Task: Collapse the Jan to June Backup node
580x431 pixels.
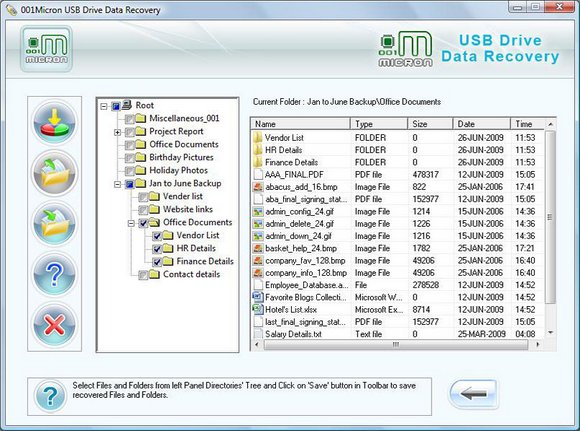Action: coord(117,184)
